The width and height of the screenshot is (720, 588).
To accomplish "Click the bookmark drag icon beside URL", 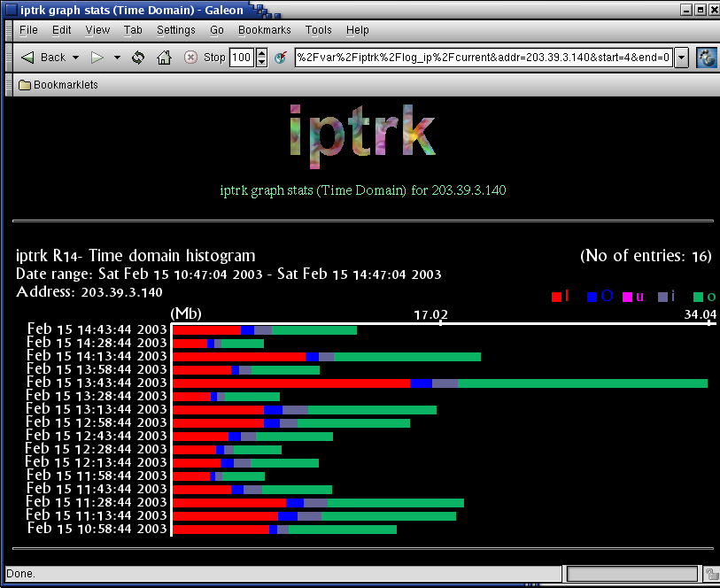I will coord(281,58).
